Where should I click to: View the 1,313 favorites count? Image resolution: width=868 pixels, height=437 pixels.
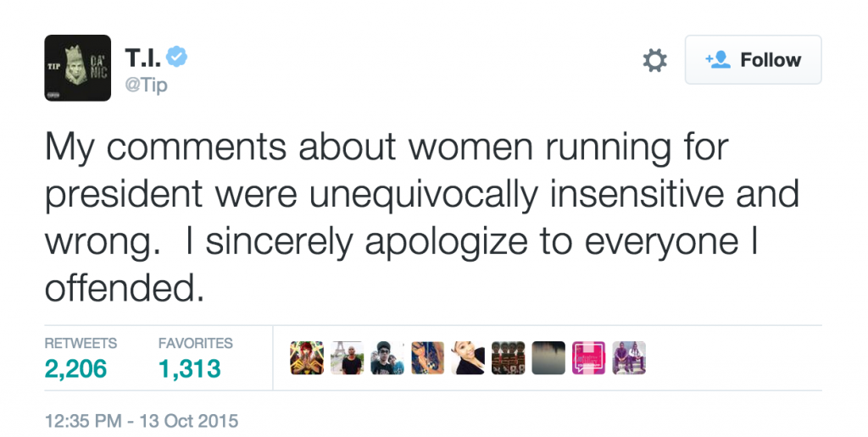click(189, 368)
